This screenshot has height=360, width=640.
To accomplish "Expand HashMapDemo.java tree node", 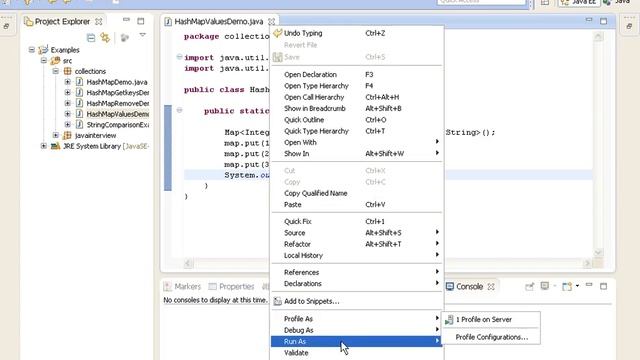I will [x=68, y=82].
